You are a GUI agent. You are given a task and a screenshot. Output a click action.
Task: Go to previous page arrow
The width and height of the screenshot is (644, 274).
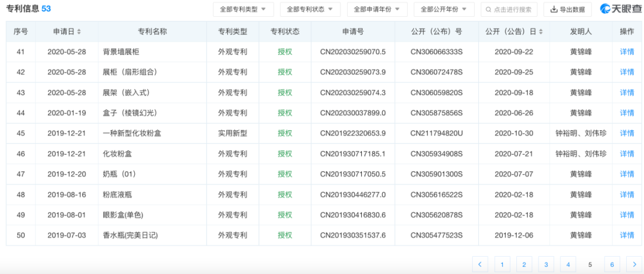[480, 264]
